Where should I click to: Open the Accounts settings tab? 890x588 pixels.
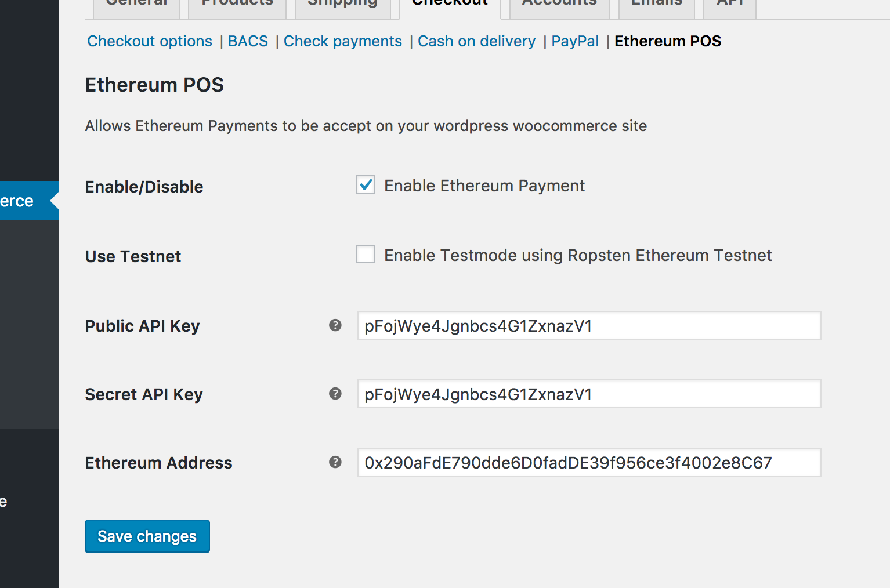point(559,6)
